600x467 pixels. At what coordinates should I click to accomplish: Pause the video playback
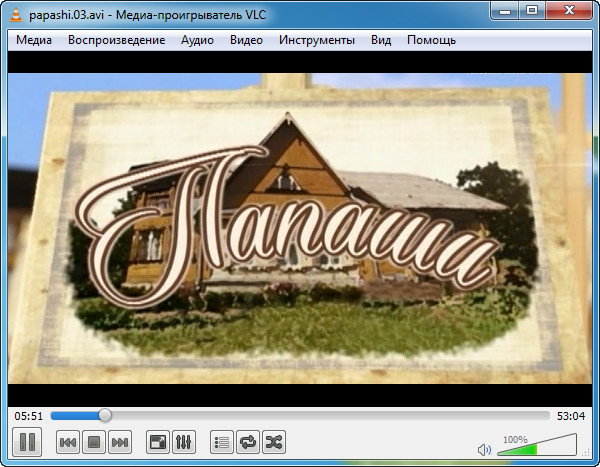[x=27, y=441]
